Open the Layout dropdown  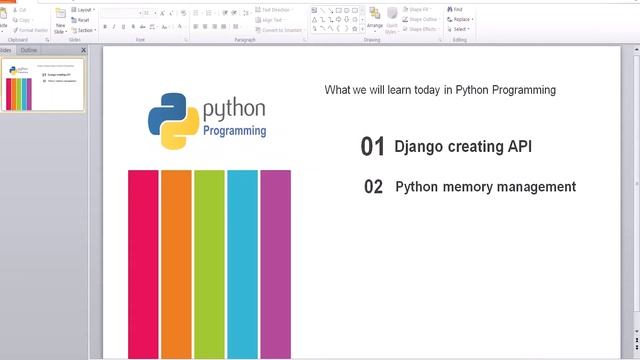83,10
